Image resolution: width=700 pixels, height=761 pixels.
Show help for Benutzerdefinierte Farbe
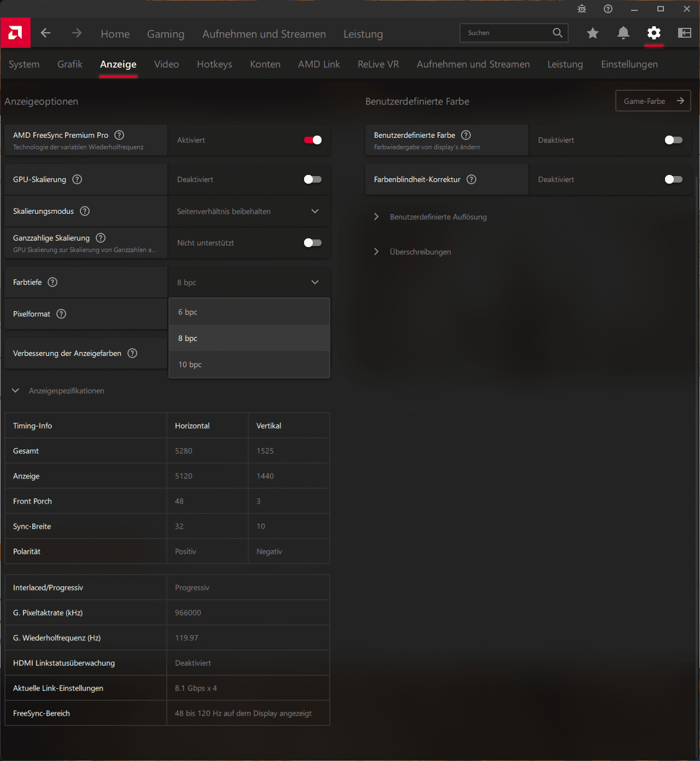click(x=466, y=135)
